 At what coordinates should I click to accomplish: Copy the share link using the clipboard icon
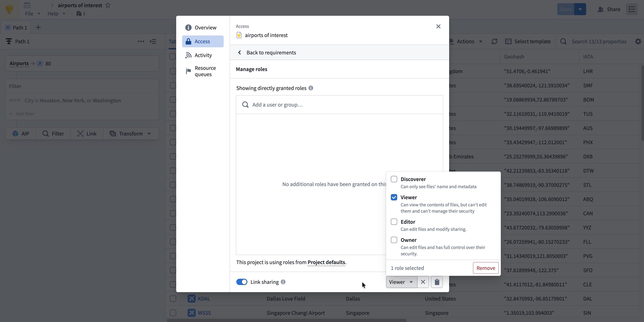tap(437, 282)
